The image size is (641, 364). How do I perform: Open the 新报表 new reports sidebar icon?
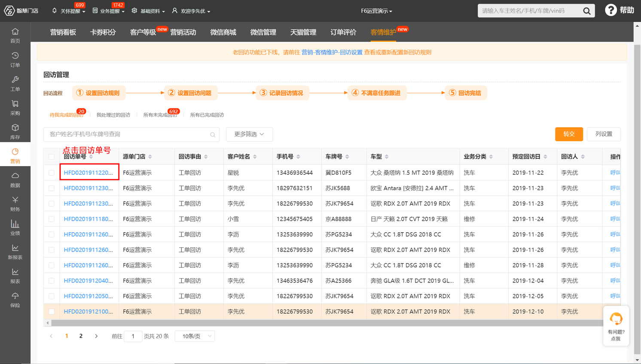click(15, 252)
